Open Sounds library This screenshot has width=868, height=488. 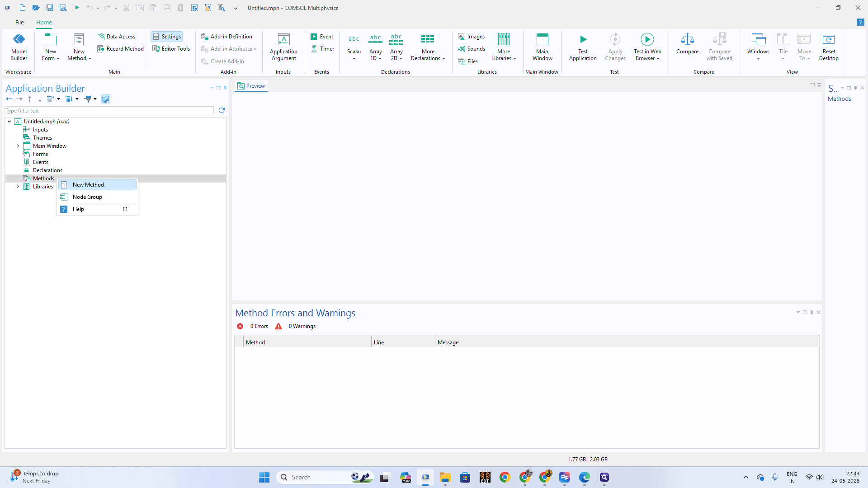[x=471, y=49]
